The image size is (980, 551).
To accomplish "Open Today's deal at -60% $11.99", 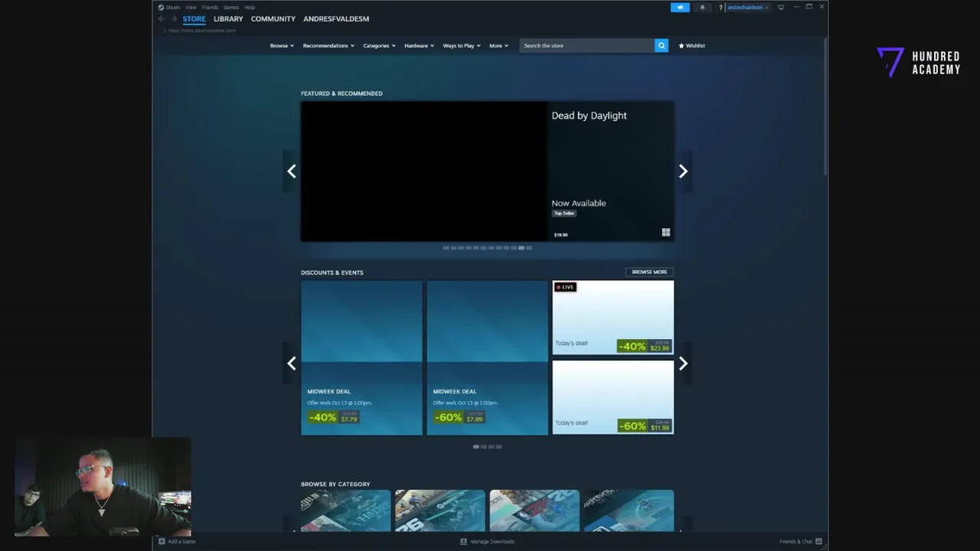I will click(613, 397).
